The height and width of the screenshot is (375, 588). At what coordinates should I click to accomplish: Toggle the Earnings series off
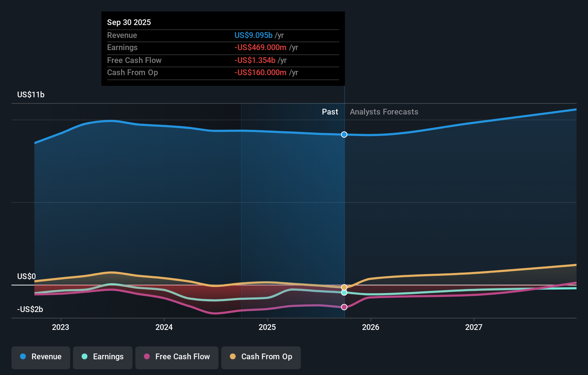point(103,357)
